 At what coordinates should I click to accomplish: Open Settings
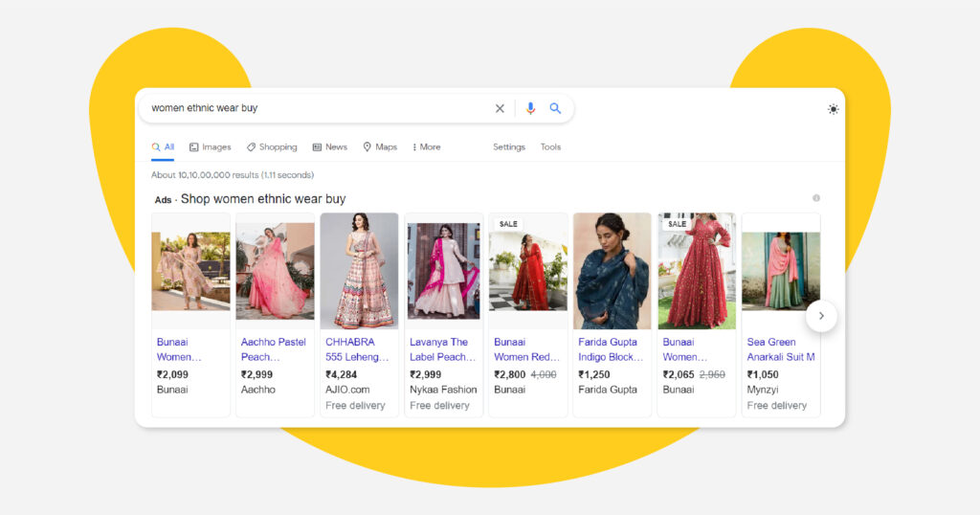click(509, 146)
